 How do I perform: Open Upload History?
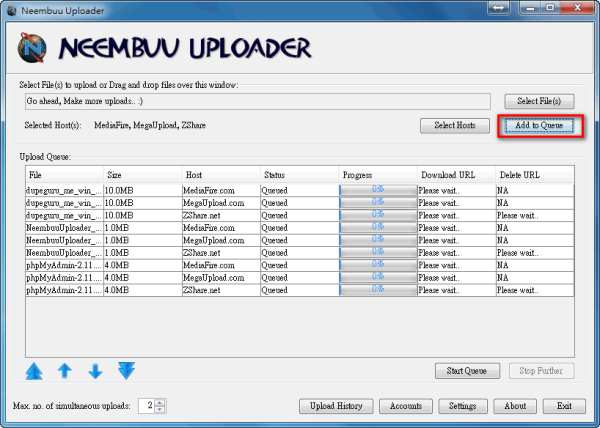[x=336, y=406]
